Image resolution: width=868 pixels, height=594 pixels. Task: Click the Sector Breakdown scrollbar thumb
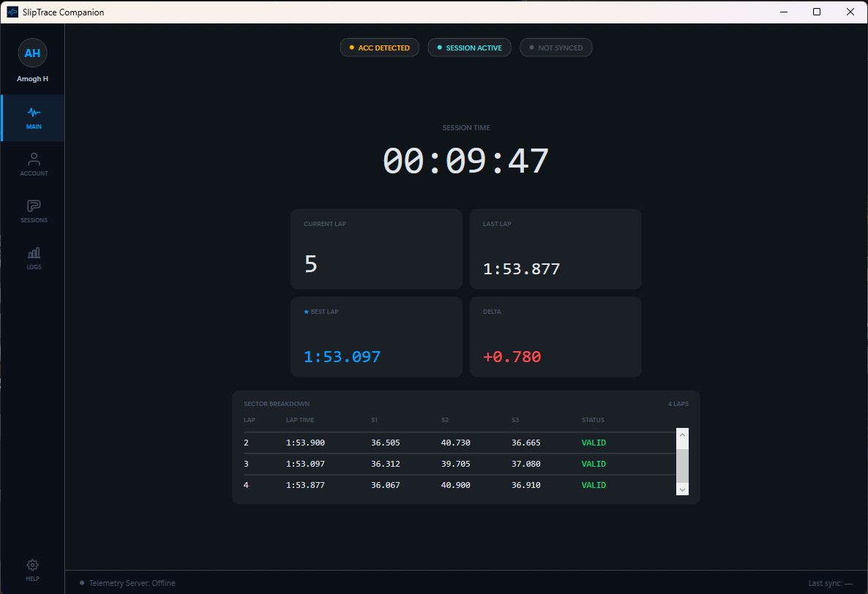683,466
